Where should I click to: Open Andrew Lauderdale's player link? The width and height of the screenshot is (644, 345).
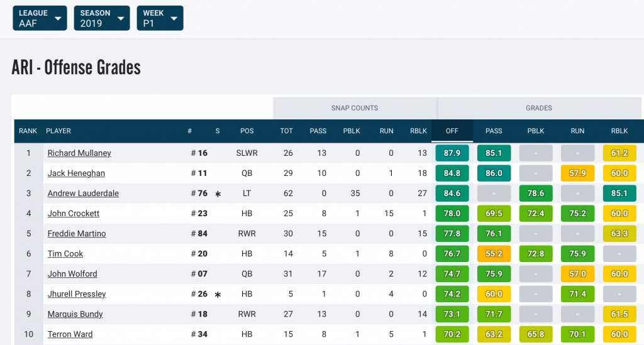tap(83, 193)
